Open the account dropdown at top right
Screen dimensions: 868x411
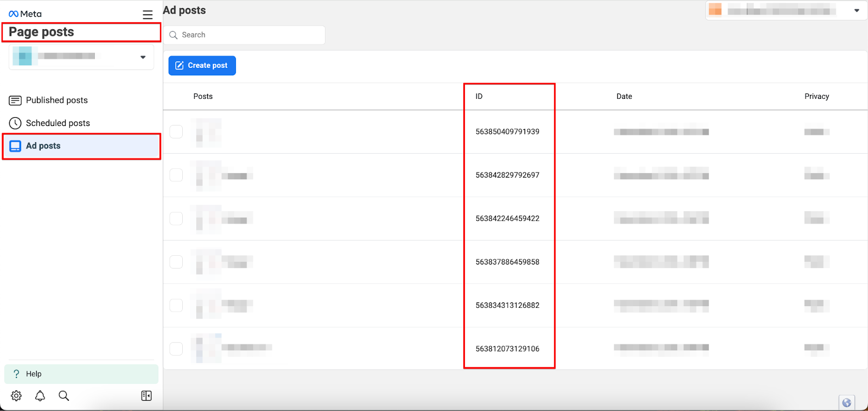[857, 10]
